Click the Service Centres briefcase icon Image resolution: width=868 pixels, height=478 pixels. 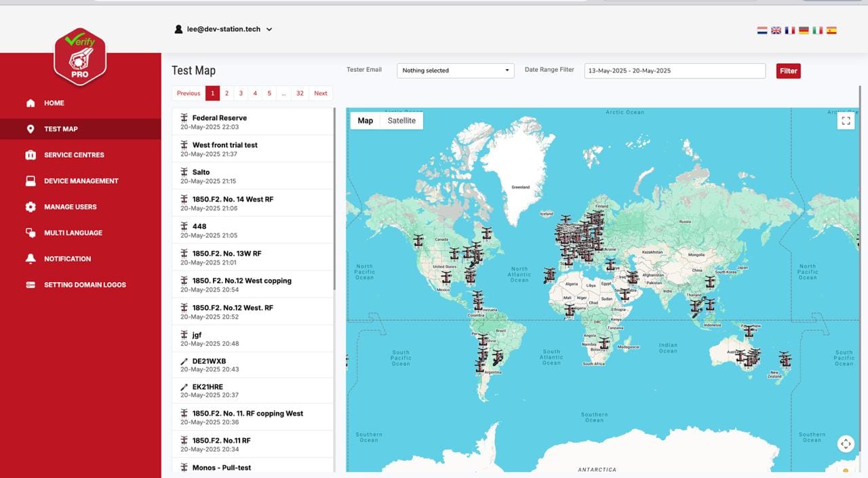pos(31,155)
